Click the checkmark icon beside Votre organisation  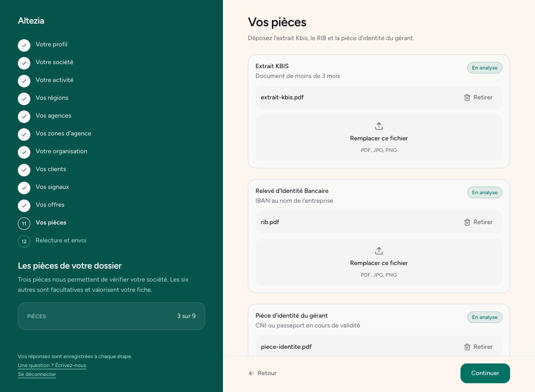click(24, 152)
